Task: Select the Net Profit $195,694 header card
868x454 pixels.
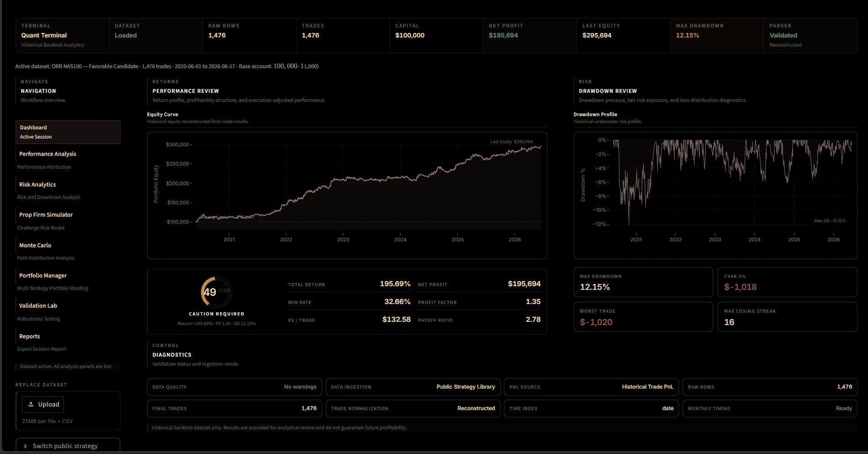Action: 530,35
